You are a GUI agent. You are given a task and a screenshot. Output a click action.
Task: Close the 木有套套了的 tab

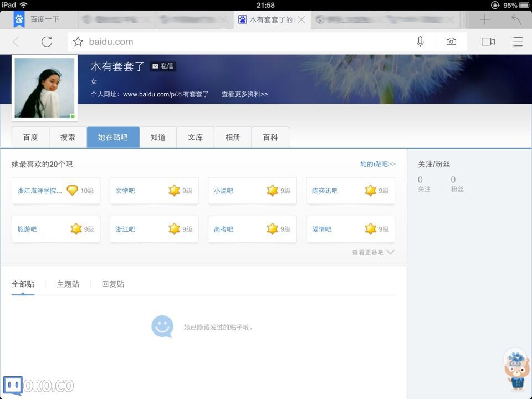301,20
